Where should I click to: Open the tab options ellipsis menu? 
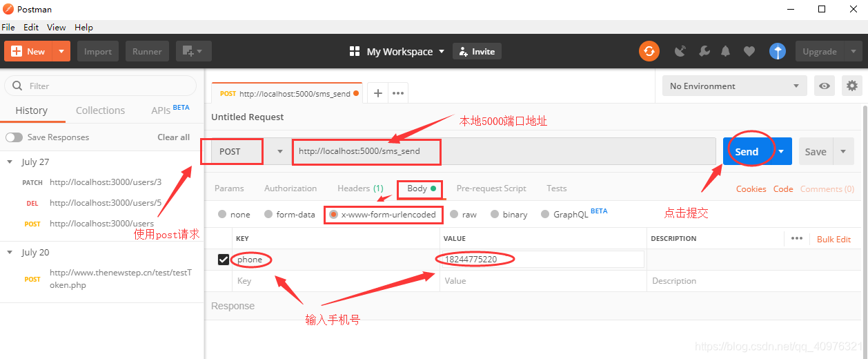(398, 93)
